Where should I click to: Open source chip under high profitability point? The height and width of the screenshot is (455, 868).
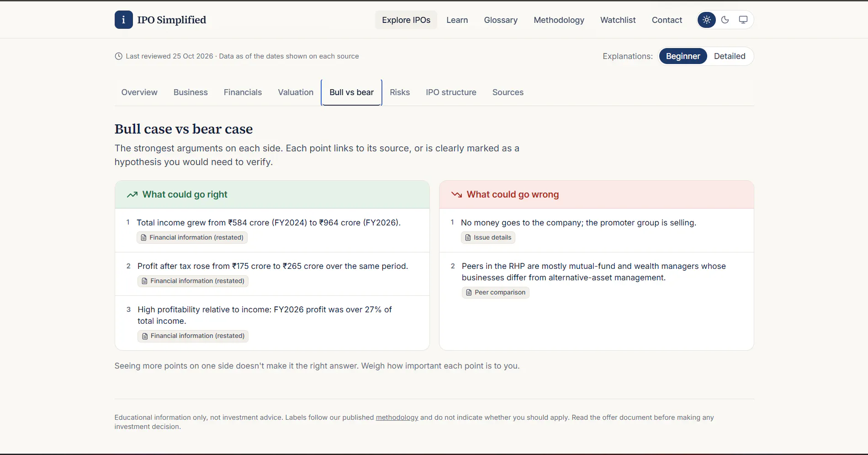193,336
